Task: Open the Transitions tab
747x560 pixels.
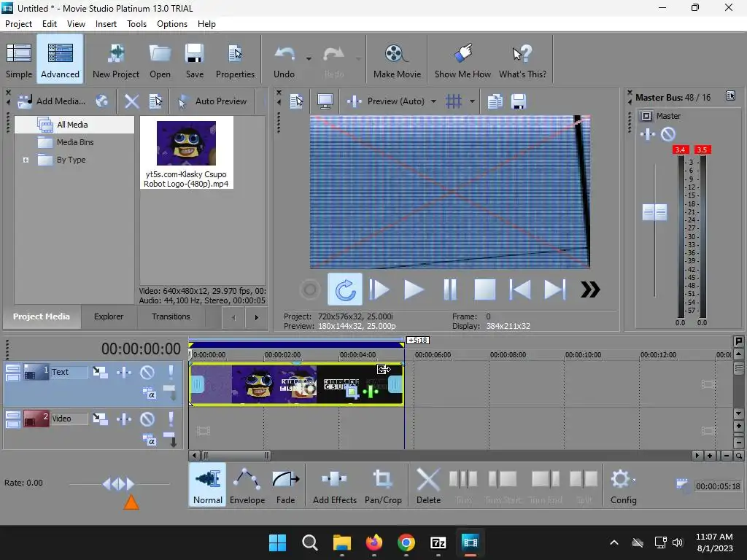Action: point(171,316)
